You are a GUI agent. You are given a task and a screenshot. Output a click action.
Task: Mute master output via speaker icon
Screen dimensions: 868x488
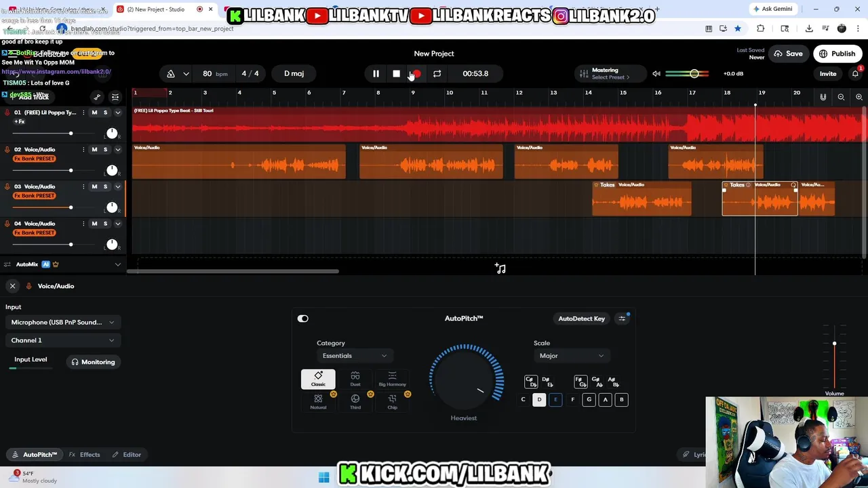point(656,73)
